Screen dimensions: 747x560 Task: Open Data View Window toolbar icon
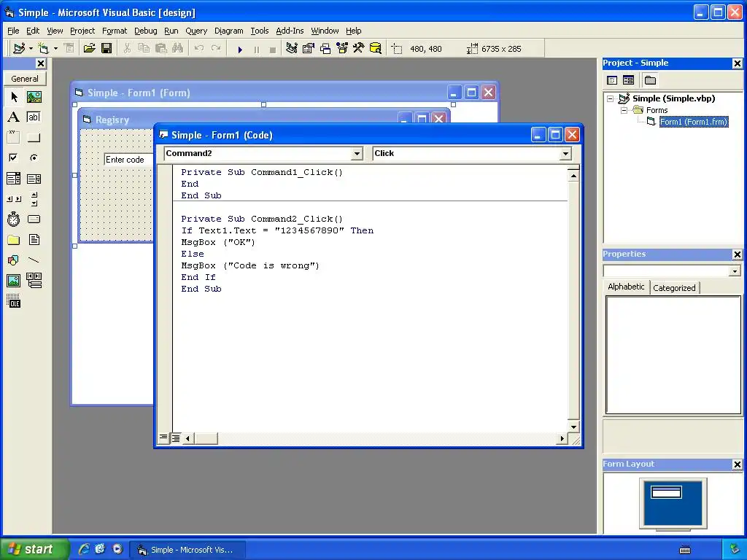[x=376, y=48]
